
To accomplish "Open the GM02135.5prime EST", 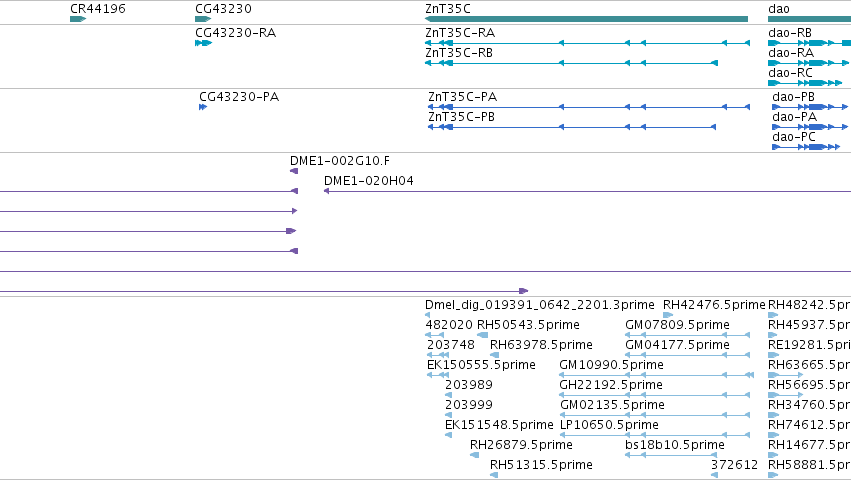I will click(612, 405).
